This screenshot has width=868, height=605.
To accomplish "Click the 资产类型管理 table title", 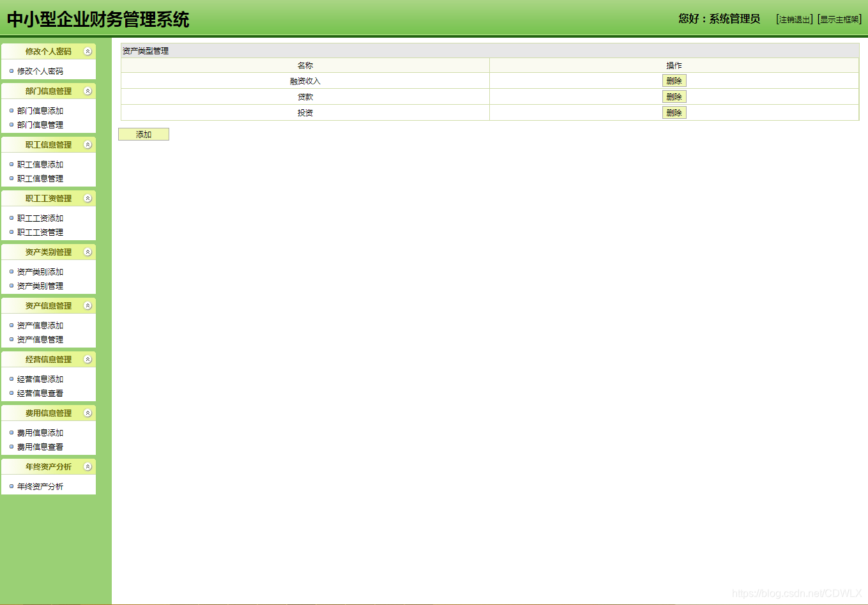I will coord(146,51).
